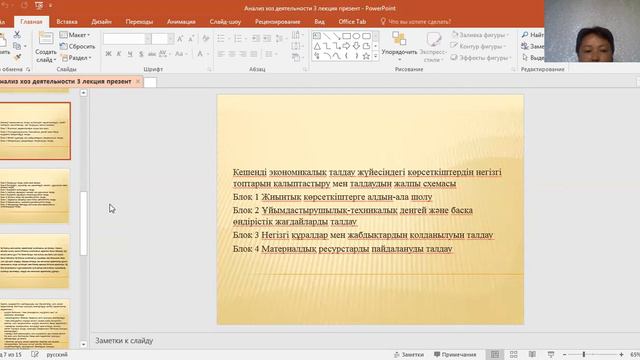Screen dimensions: 640x360
Task: Click the Cut scissors icon
Action: [17, 35]
